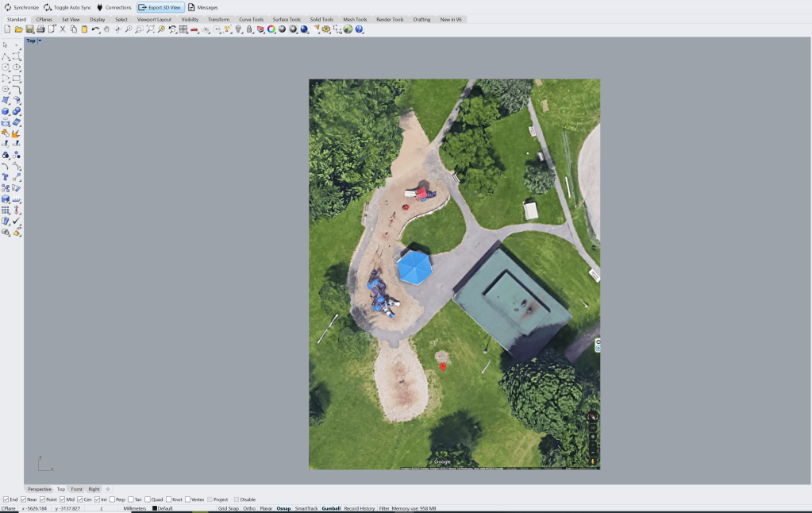Image resolution: width=812 pixels, height=513 pixels.
Task: Open the Top viewport title dropdown
Action: 40,40
